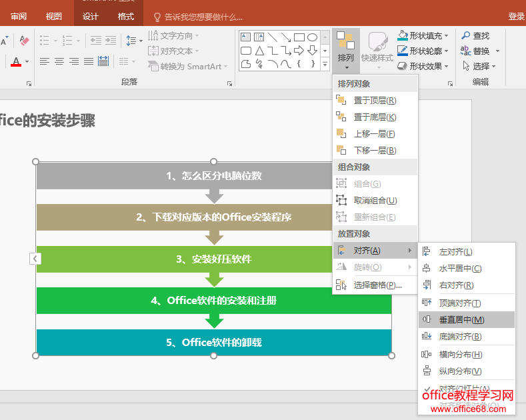Select the tan step 2 SmartArt box

[184, 217]
